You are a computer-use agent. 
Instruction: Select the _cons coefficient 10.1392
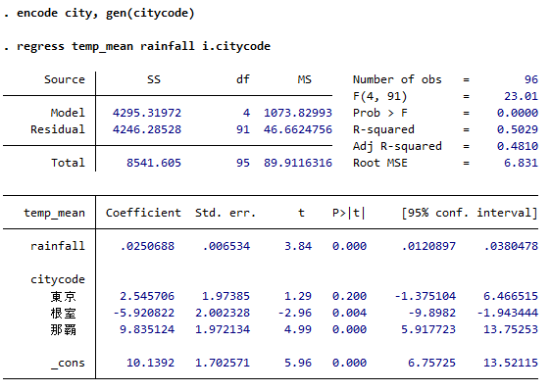150,363
